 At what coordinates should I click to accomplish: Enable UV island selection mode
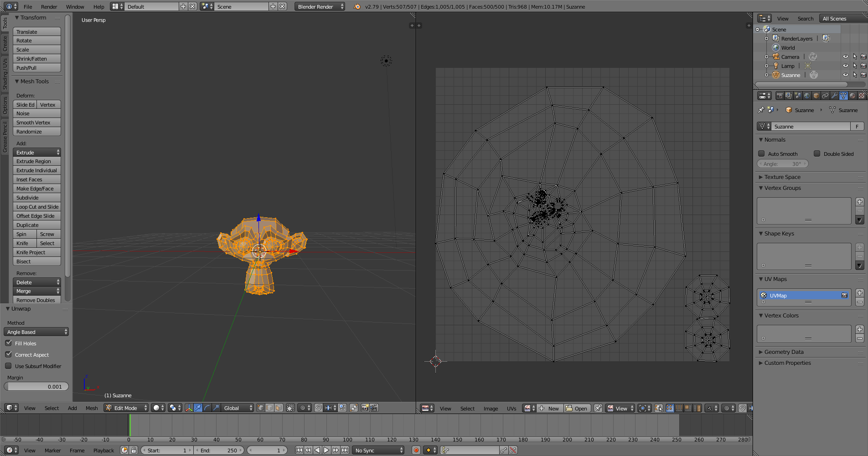pos(697,408)
